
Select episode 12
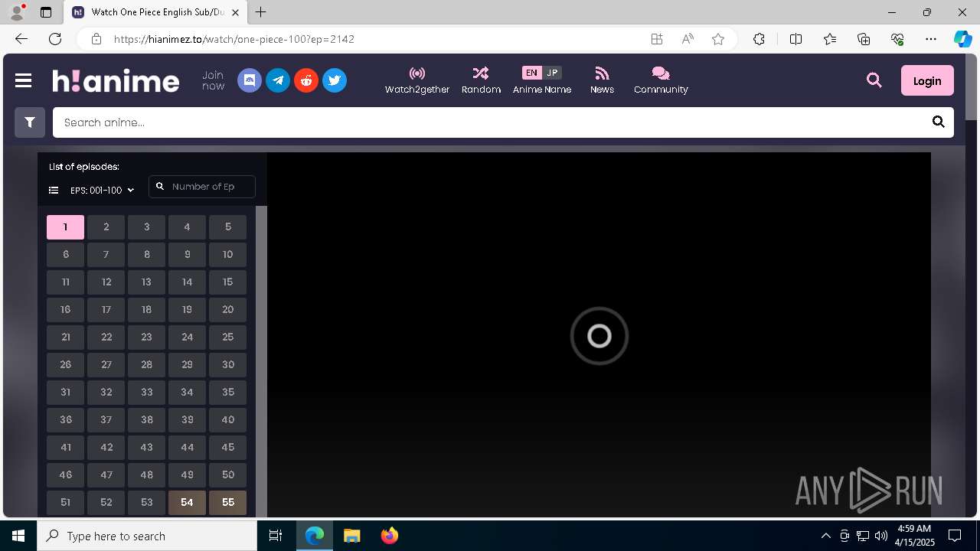pyautogui.click(x=106, y=282)
